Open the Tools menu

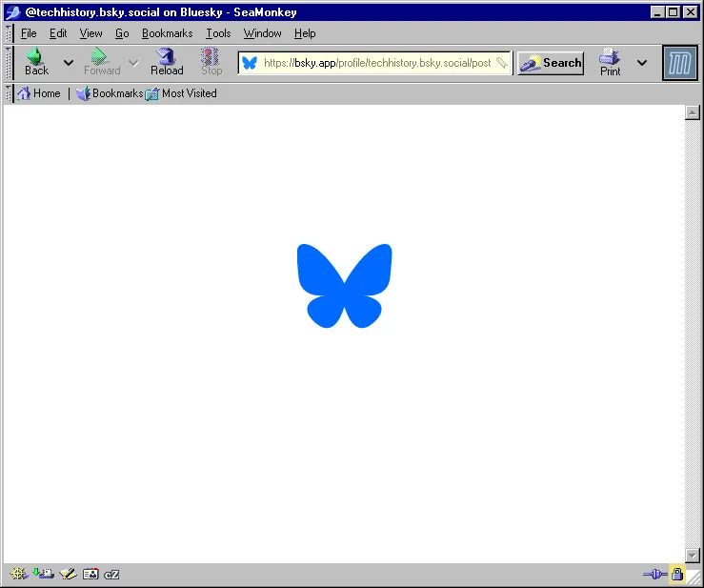[x=218, y=33]
